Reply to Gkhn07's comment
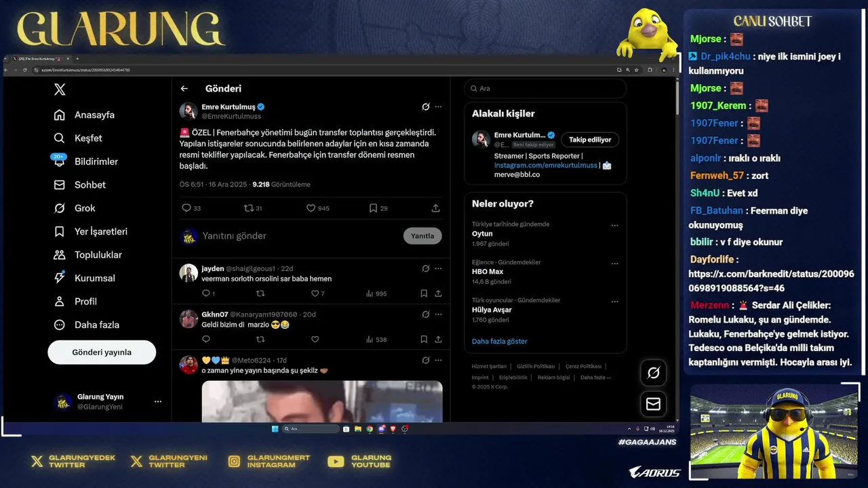868x488 pixels. [206, 340]
